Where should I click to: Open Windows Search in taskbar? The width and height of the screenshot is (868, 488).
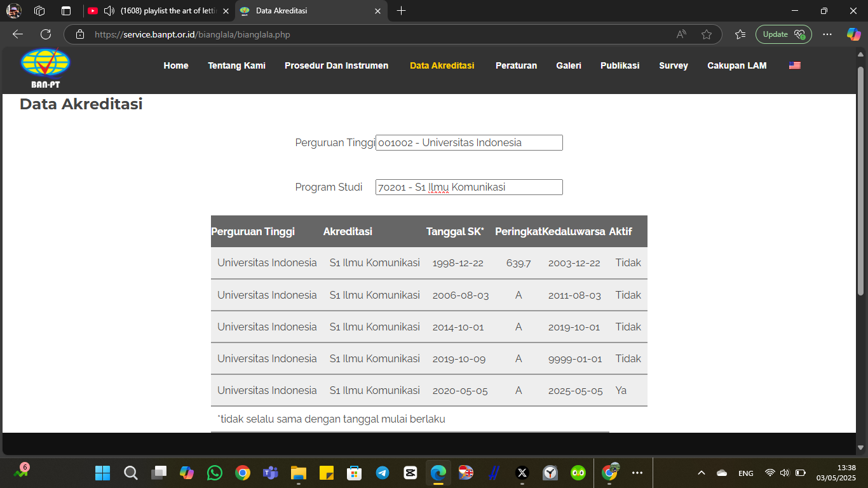[x=131, y=473]
